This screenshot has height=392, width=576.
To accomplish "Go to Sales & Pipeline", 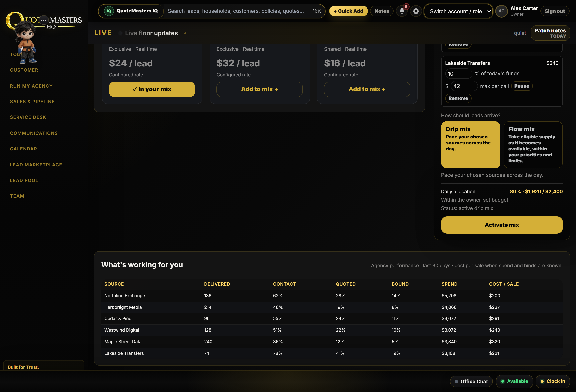I will point(32,102).
